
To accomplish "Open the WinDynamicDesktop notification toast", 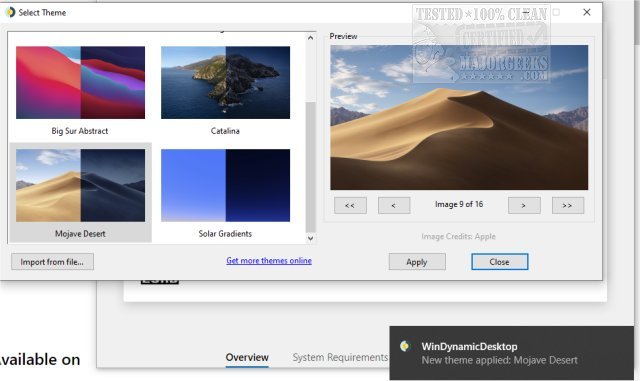I will point(511,353).
